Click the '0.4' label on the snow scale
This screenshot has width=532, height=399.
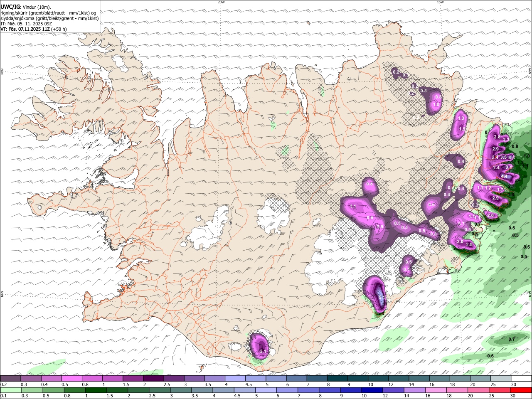(44, 384)
